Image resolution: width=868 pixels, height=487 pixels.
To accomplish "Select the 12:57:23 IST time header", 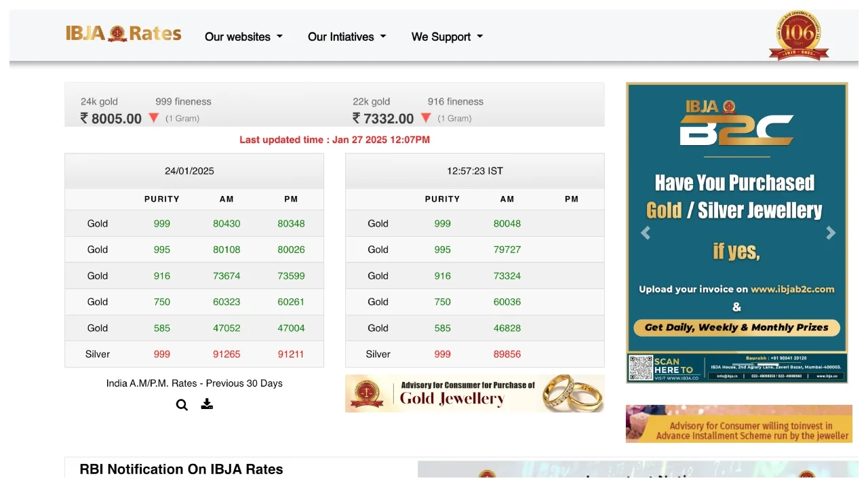I will pyautogui.click(x=475, y=171).
